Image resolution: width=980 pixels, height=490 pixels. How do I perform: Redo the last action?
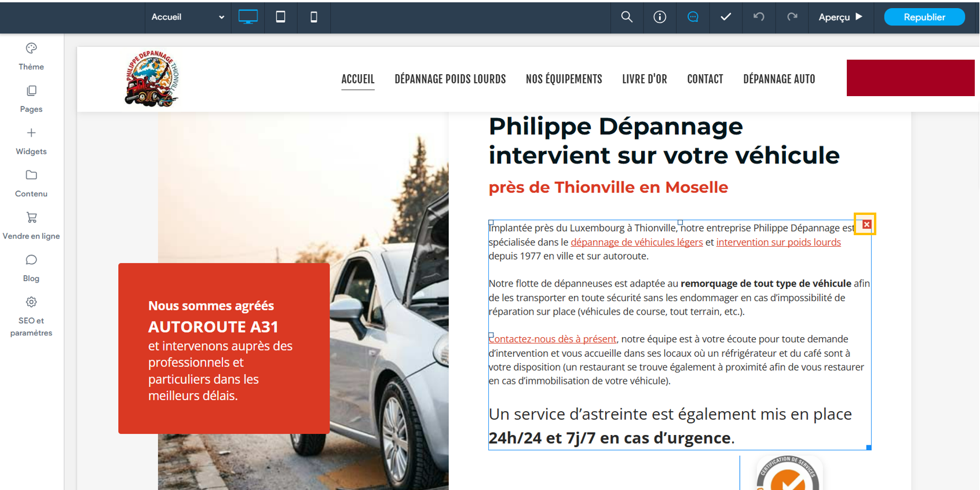792,17
